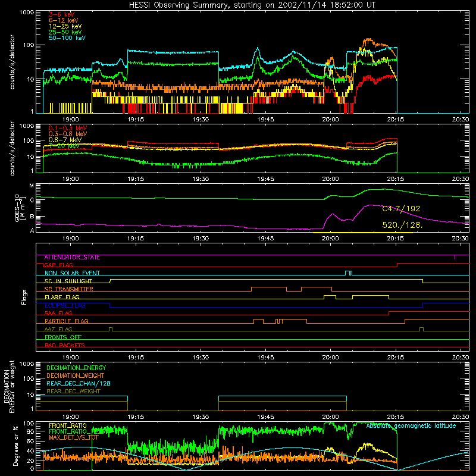Viewport: 476px width, 476px height.
Task: Click the 'B' level on the GOES axis
Action: point(32,217)
